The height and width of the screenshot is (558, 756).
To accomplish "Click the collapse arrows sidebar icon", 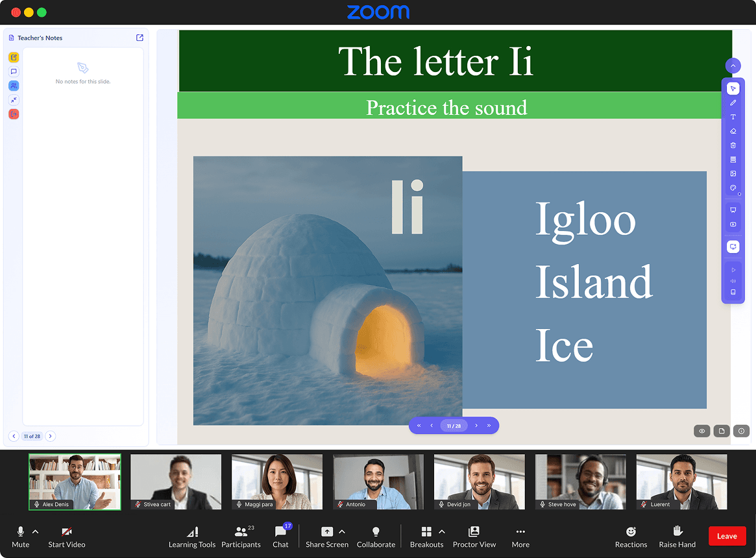I will tap(14, 100).
